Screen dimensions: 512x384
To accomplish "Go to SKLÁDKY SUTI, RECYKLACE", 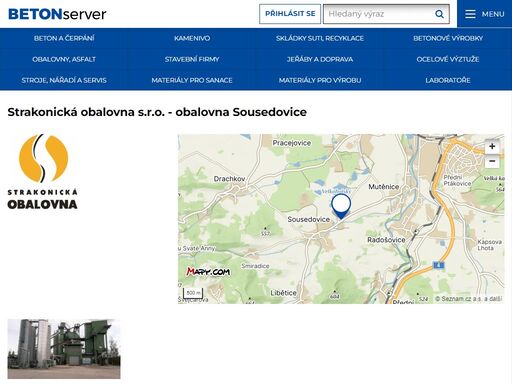I will [320, 38].
